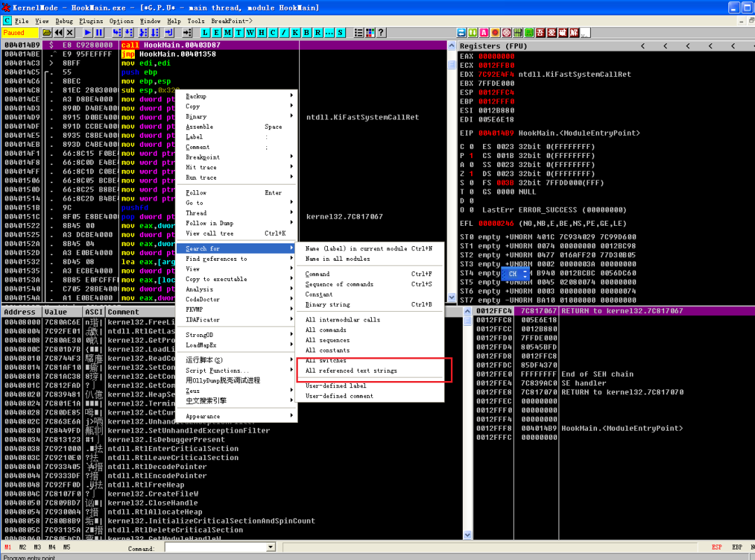Open the Plugins menu in menu bar
The height and width of the screenshot is (560, 755).
pos(91,21)
